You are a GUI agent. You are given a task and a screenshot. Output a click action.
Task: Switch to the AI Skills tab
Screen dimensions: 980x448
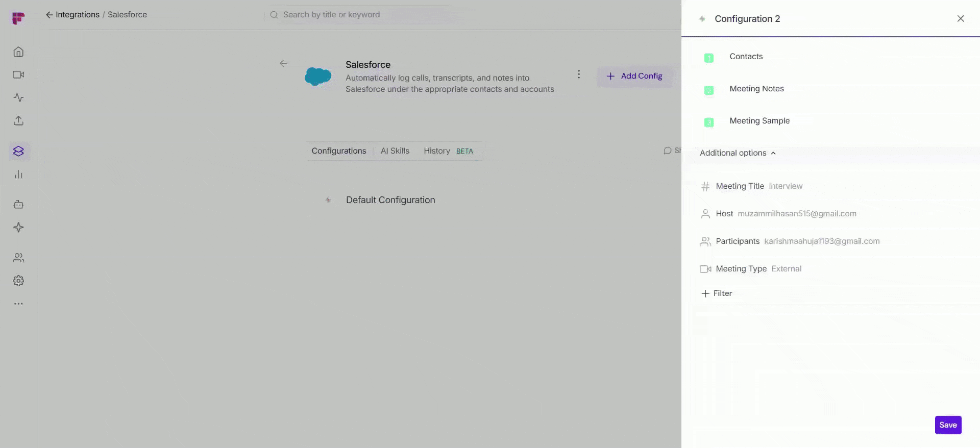[395, 151]
